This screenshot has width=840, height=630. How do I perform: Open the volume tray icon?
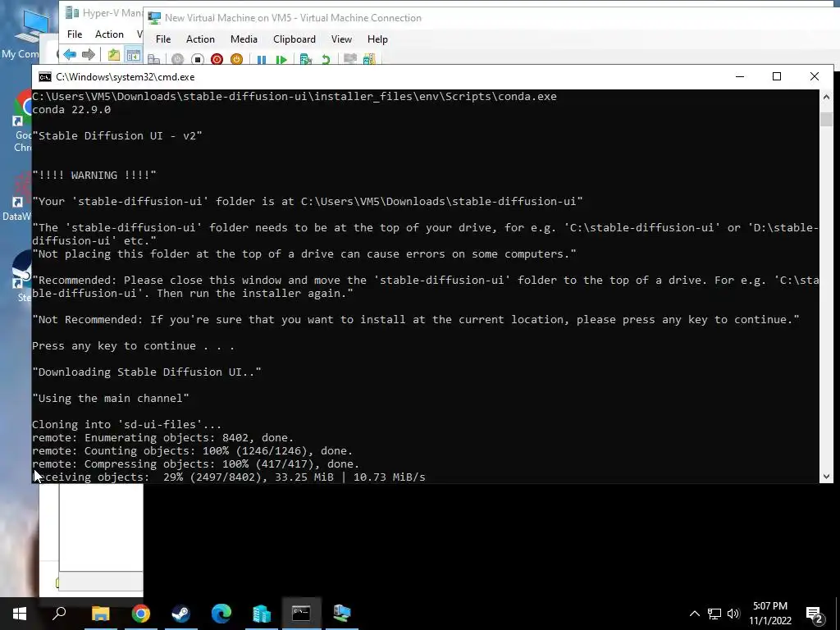coord(733,614)
